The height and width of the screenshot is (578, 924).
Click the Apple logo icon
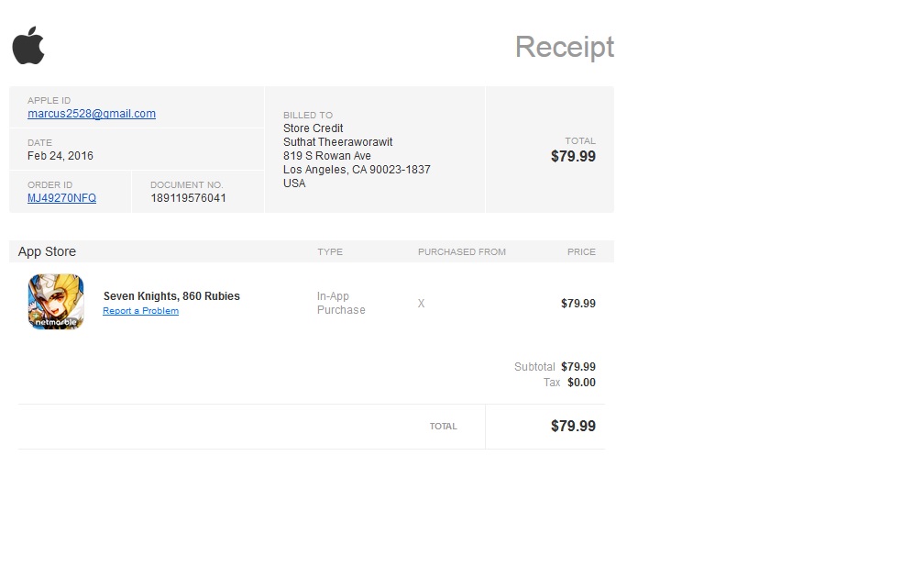pos(28,46)
